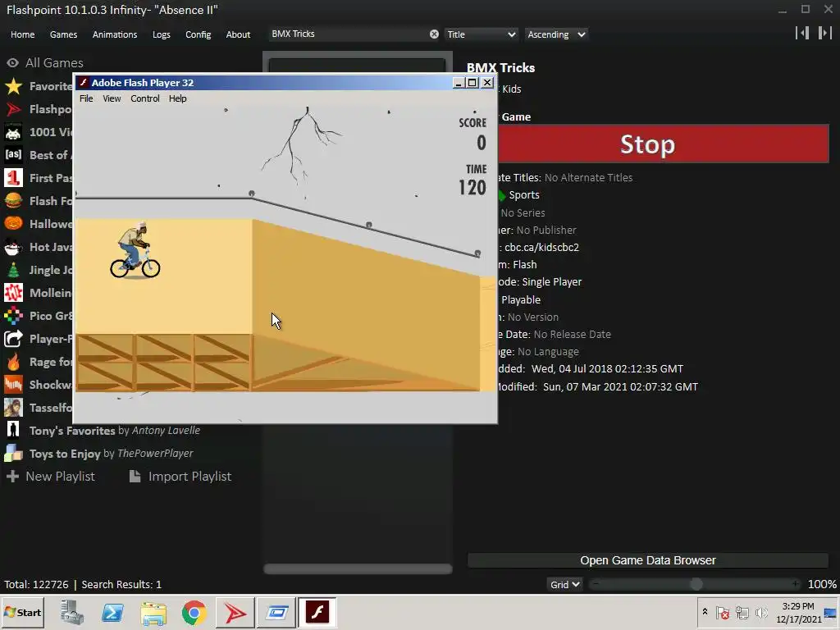Open Halloween playlist pumpkin icon

click(x=13, y=224)
